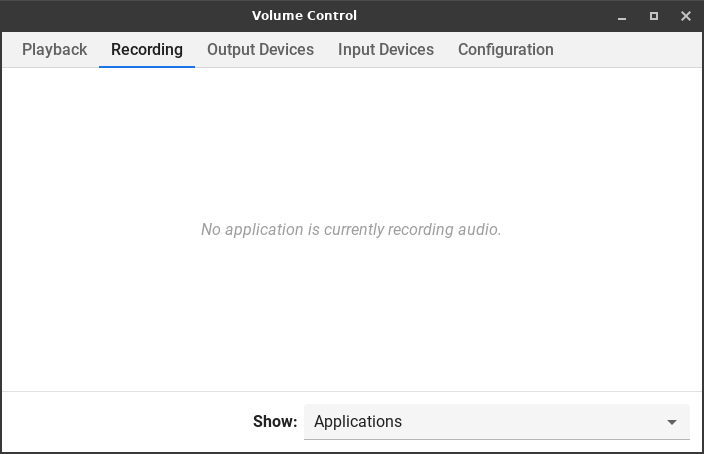
Task: Select the Recording tab
Action: click(x=147, y=49)
